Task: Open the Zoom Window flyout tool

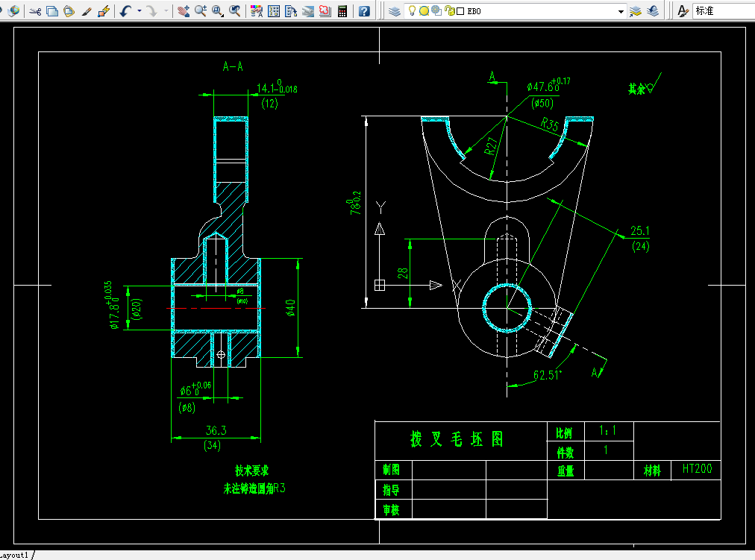Action: click(218, 11)
